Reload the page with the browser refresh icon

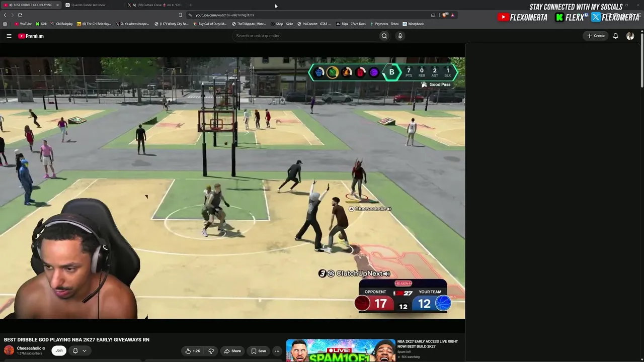20,15
